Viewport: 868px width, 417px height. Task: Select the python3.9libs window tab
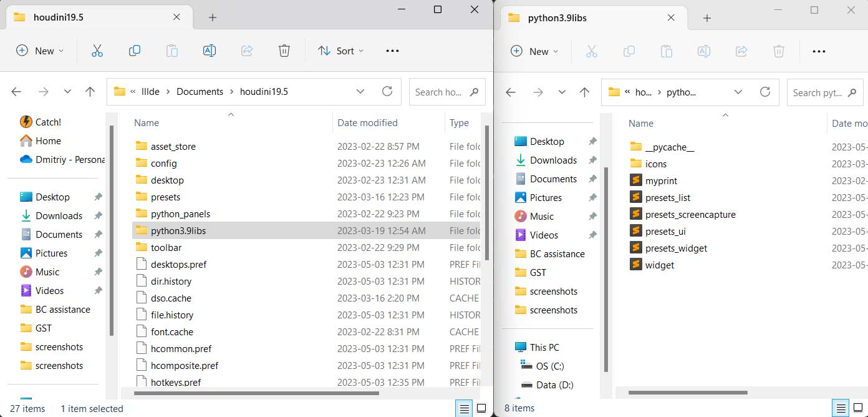point(592,18)
